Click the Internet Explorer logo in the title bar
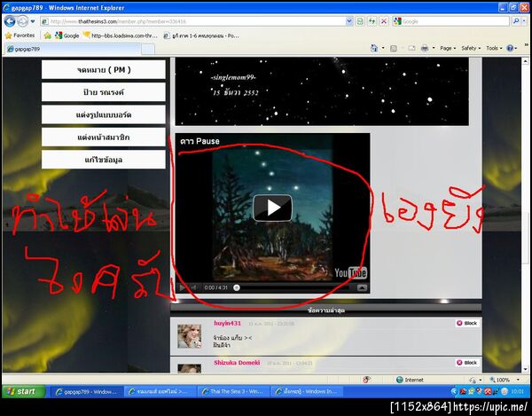Image resolution: width=532 pixels, height=416 pixels. point(6,7)
